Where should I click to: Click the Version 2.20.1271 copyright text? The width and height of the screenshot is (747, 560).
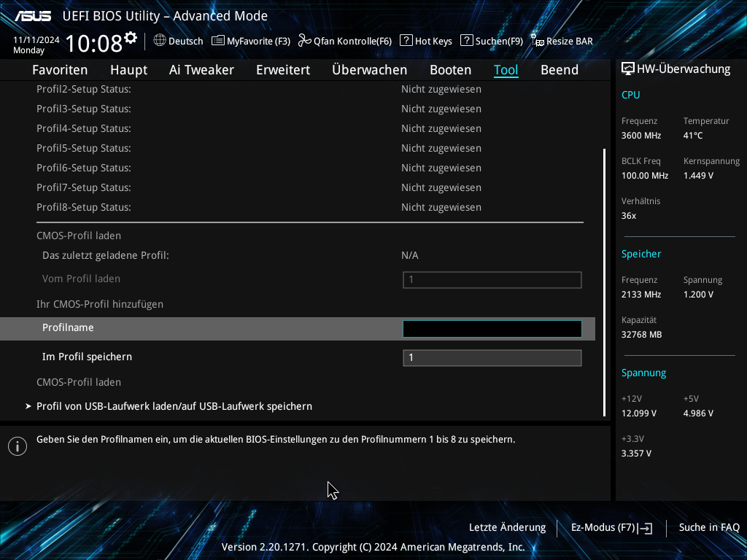click(x=373, y=547)
